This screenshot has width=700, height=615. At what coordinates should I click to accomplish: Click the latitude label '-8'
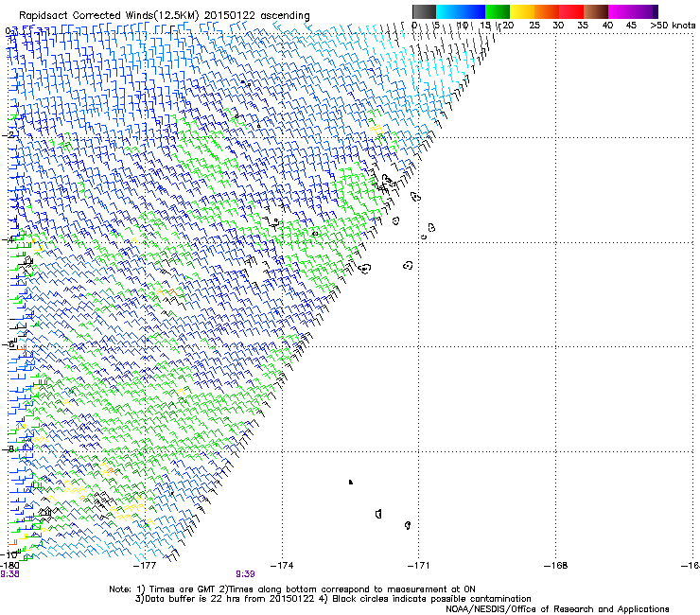point(8,448)
